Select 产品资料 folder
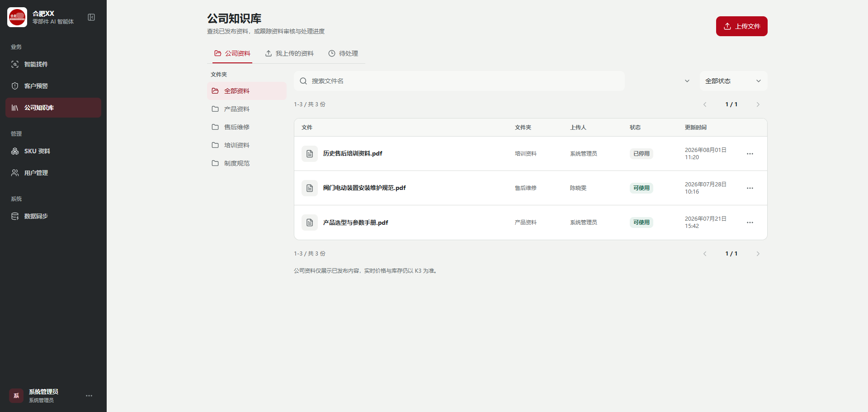This screenshot has height=412, width=868. [x=247, y=109]
